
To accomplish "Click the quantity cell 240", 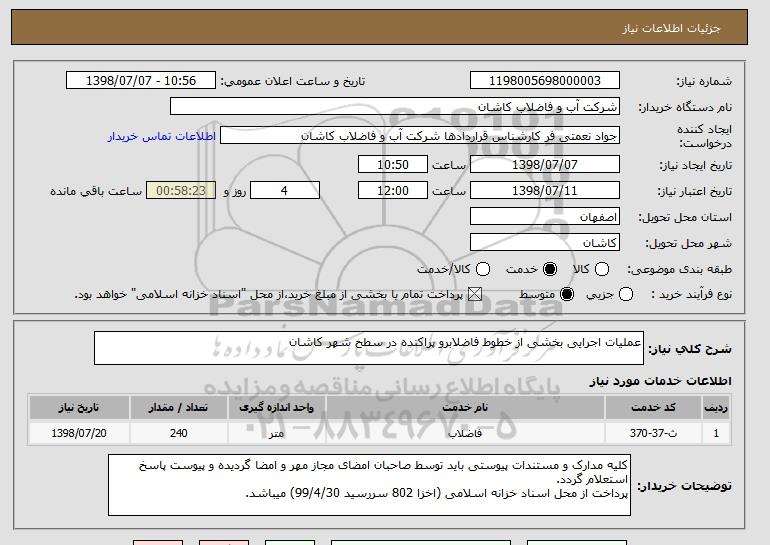I will [178, 433].
